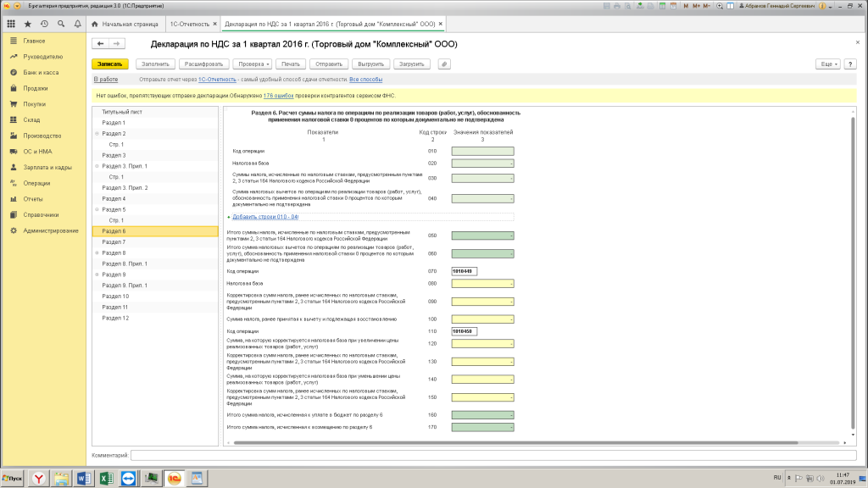Open Excel from the taskbar
The image size is (868, 488).
point(106,478)
